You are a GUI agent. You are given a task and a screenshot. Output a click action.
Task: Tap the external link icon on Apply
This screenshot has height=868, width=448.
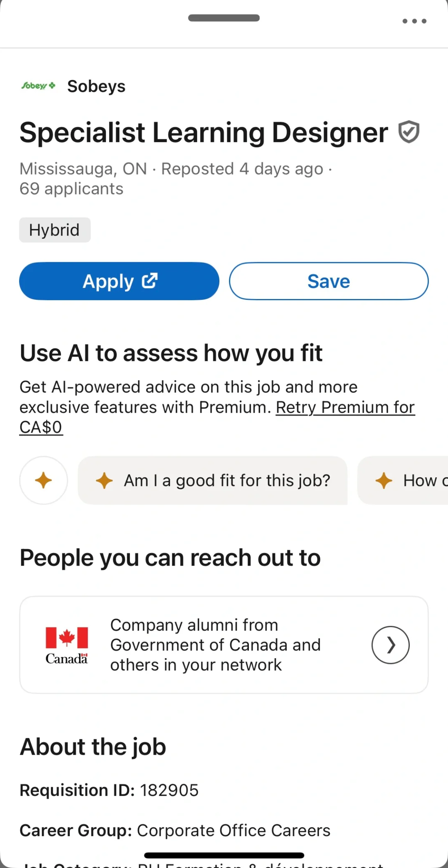click(x=150, y=281)
